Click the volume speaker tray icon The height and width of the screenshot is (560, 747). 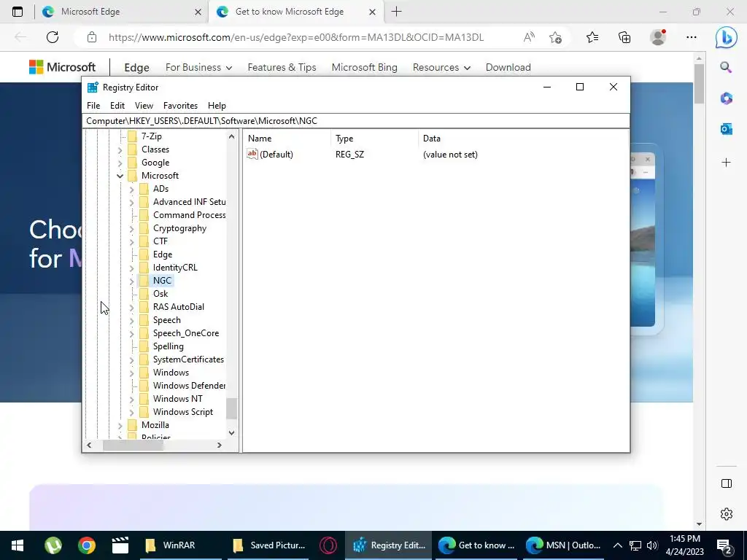tap(652, 545)
